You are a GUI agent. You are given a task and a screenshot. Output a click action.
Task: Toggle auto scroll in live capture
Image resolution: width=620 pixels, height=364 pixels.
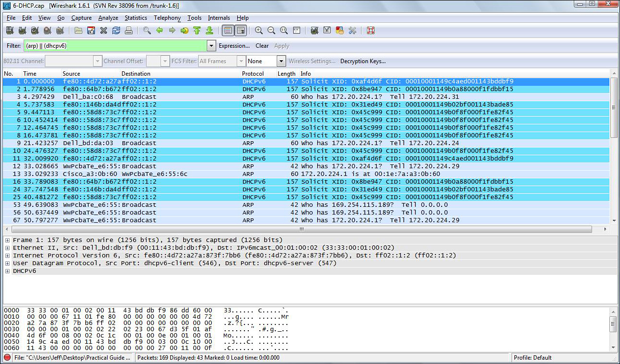241,30
